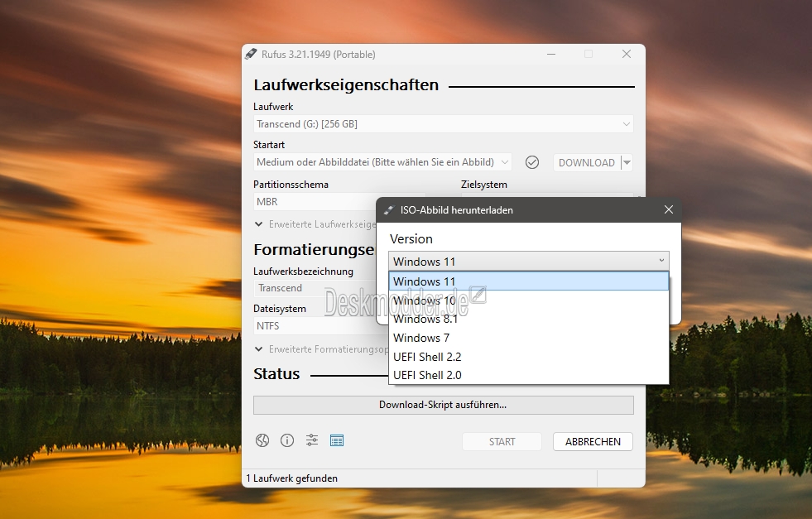Select Windows 11 from the version list
The image size is (812, 519).
click(529, 281)
